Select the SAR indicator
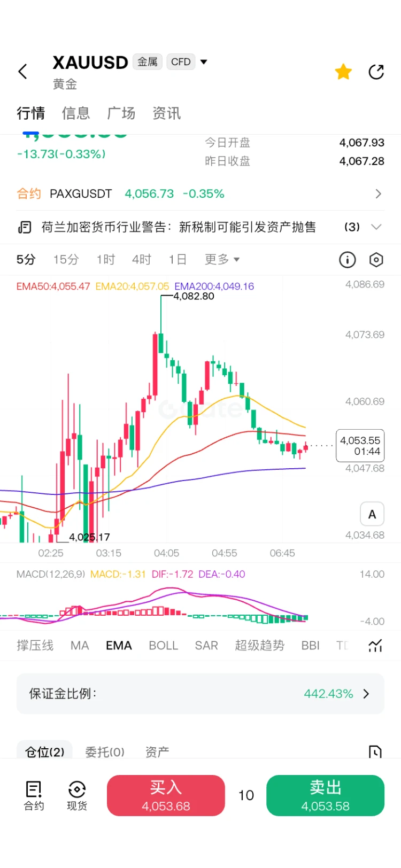401x868 pixels. click(x=206, y=646)
